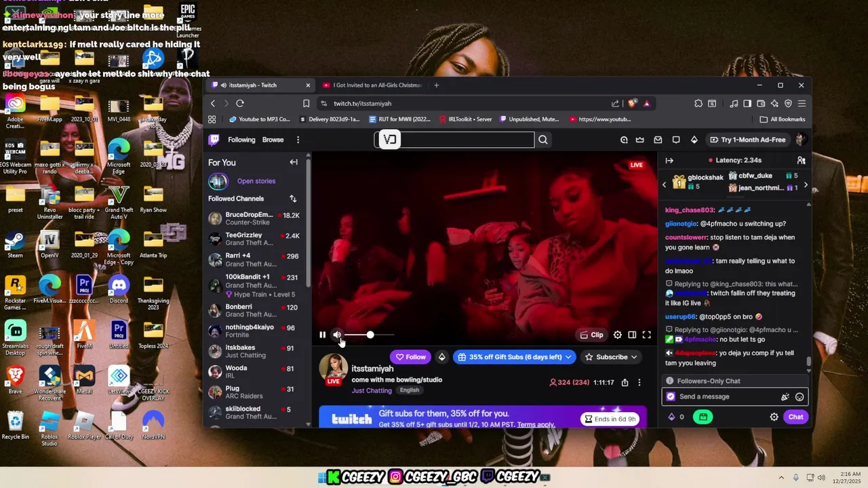The width and height of the screenshot is (868, 488).
Task: Toggle theatre mode in the player
Action: coord(632,335)
